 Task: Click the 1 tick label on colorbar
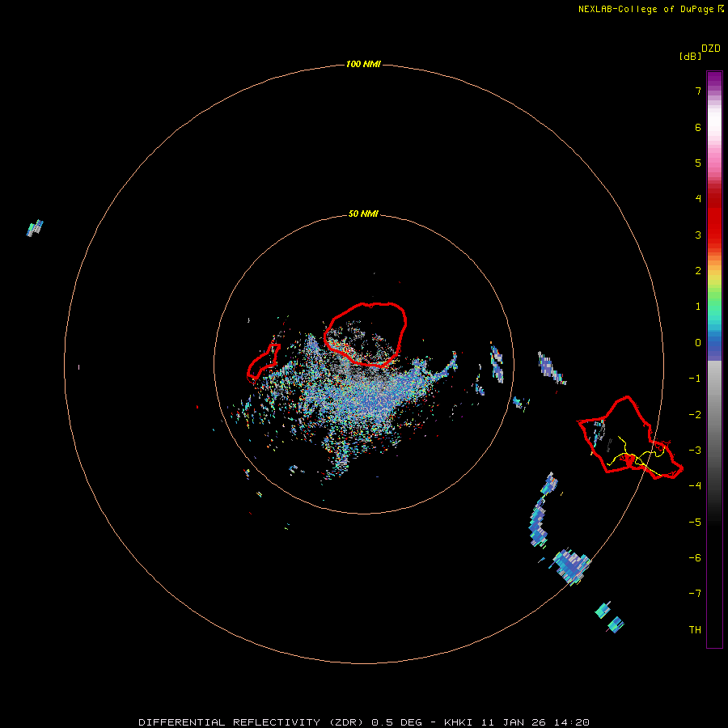(x=698, y=307)
